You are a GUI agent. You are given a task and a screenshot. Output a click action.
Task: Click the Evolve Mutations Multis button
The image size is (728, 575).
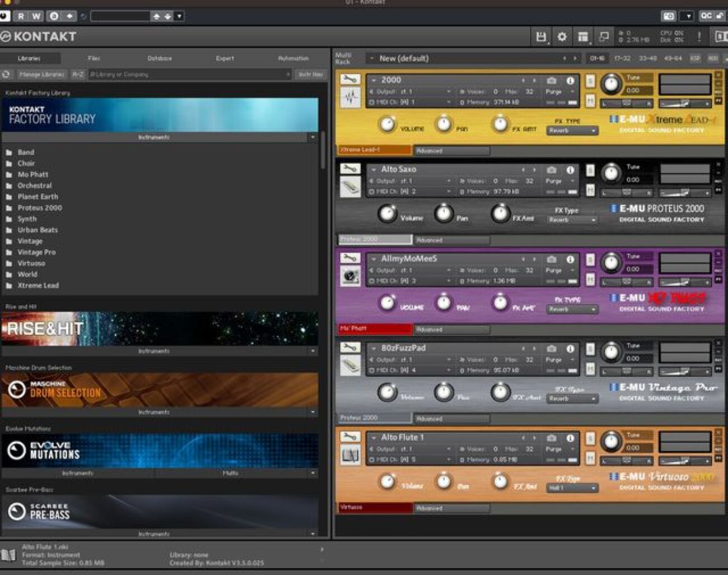coord(231,474)
